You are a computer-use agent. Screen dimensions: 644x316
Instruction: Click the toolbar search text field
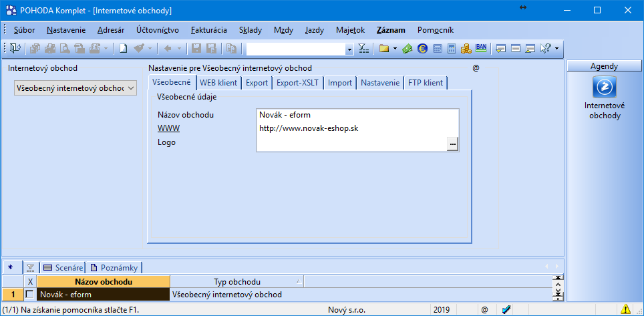click(x=296, y=49)
